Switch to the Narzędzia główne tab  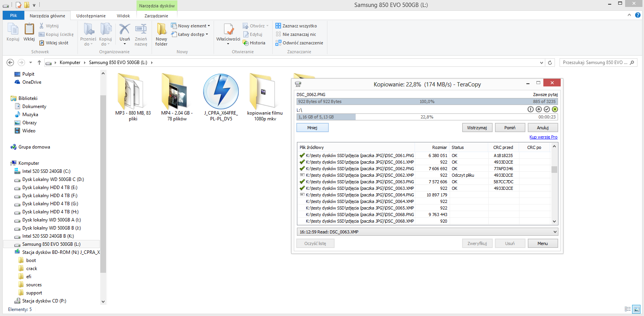(x=47, y=15)
